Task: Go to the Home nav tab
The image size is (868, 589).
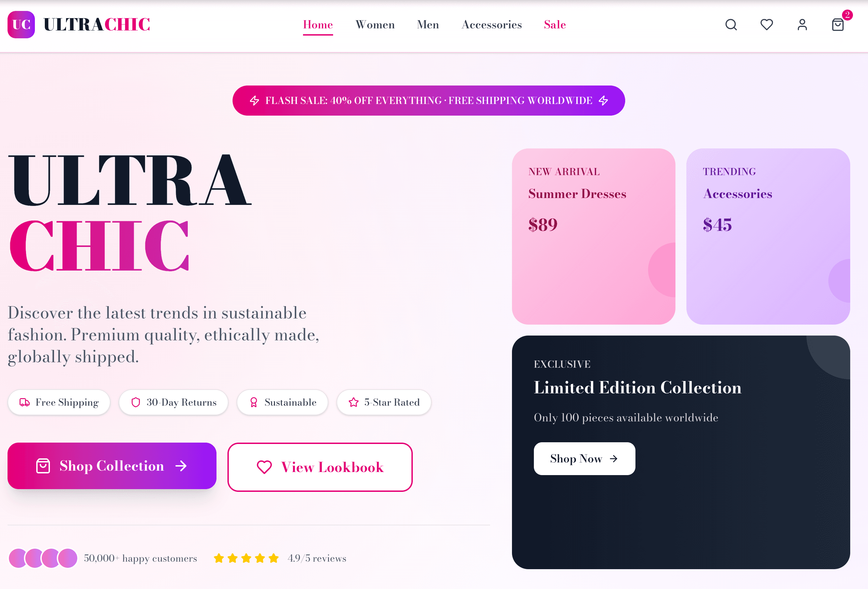Action: [x=317, y=25]
